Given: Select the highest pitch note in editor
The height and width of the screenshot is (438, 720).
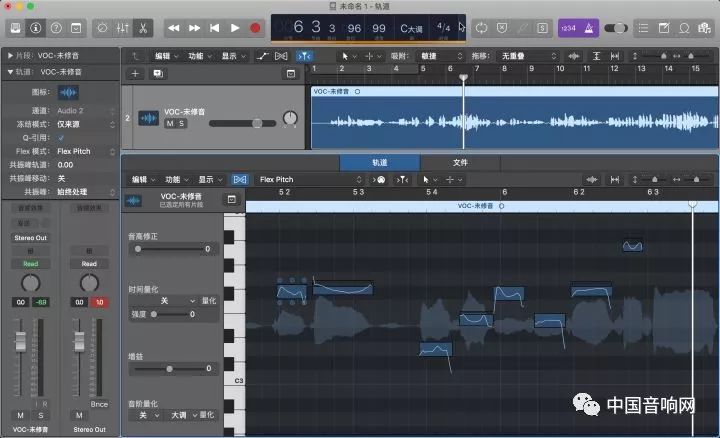Looking at the screenshot, I should click(x=632, y=246).
